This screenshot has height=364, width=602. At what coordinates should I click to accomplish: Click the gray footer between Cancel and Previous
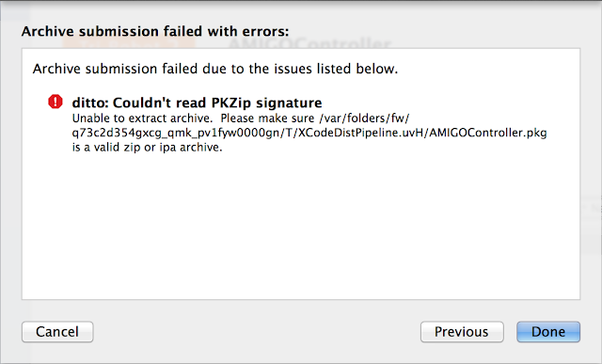pos(257,332)
